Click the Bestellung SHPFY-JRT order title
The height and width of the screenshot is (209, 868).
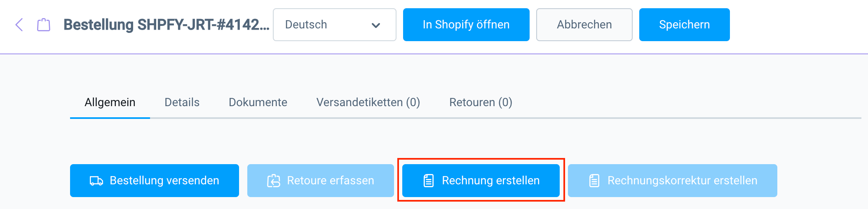[x=166, y=25]
